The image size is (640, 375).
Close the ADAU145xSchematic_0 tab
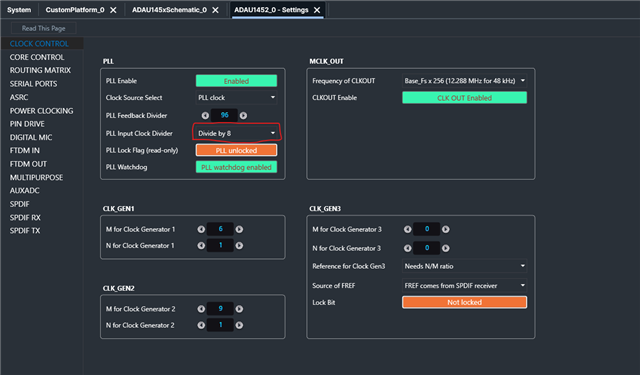[215, 10]
